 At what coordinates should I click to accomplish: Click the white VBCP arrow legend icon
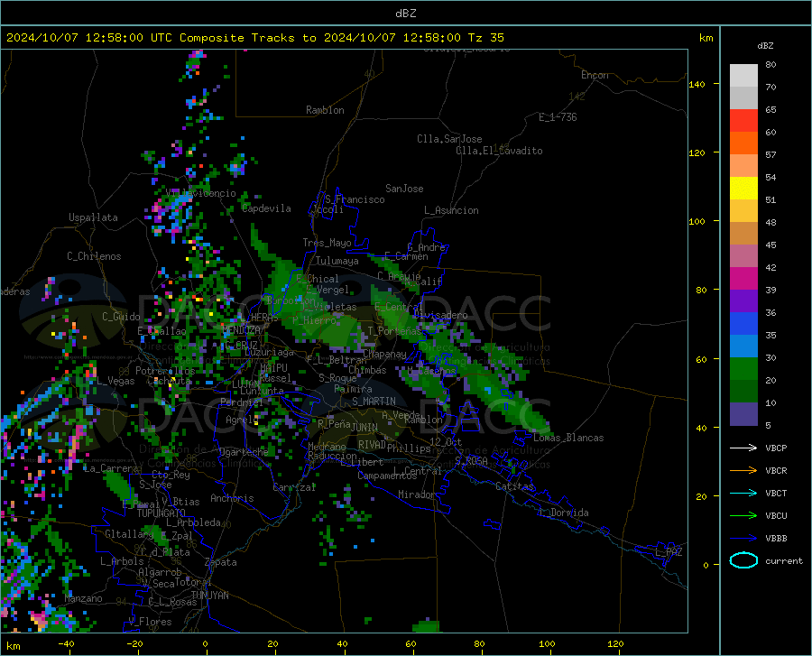pyautogui.click(x=743, y=448)
